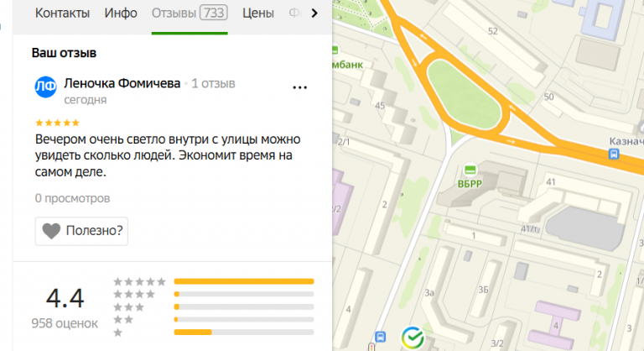644x351 pixels.
Task: Click building number 41 on map
Action: click(x=551, y=182)
